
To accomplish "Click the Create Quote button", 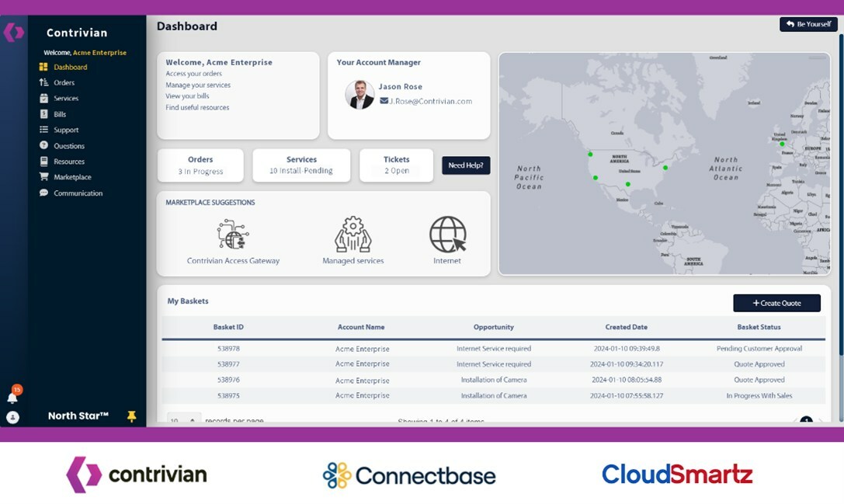I will tap(776, 303).
